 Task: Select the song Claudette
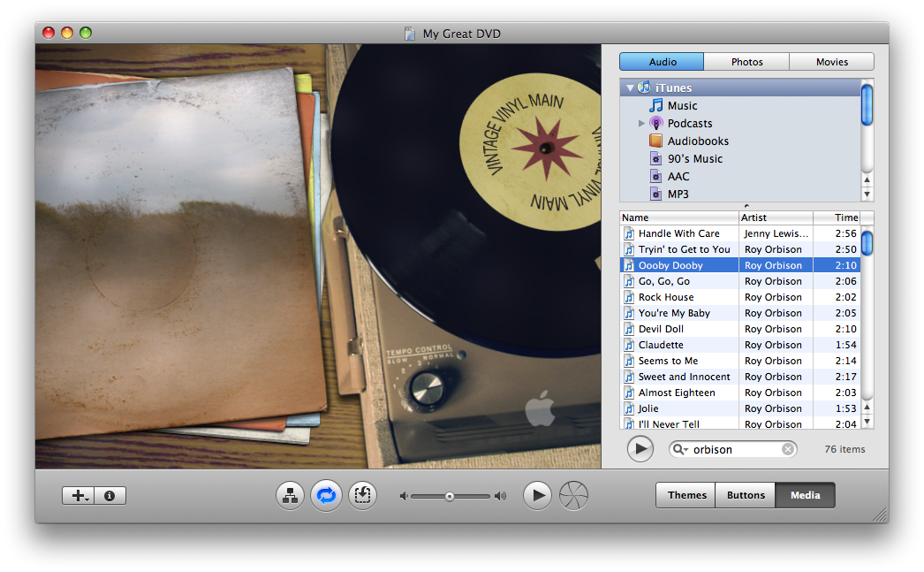tap(740, 345)
